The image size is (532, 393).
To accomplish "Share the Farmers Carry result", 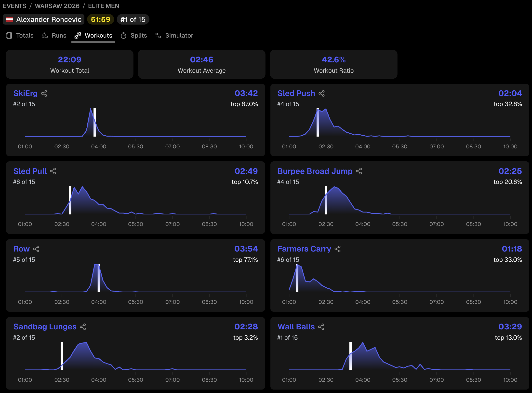I will click(x=337, y=249).
